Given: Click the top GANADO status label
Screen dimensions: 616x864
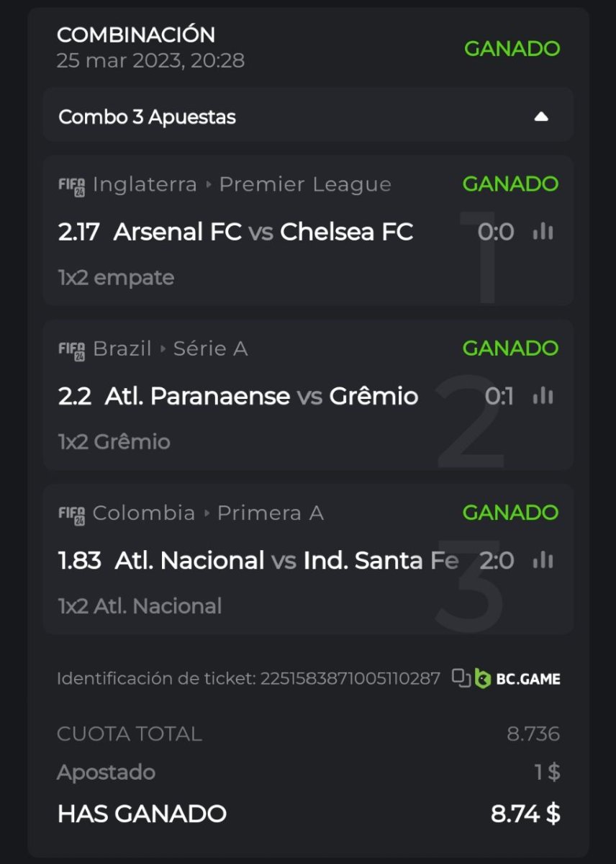Looking at the screenshot, I should coord(512,49).
